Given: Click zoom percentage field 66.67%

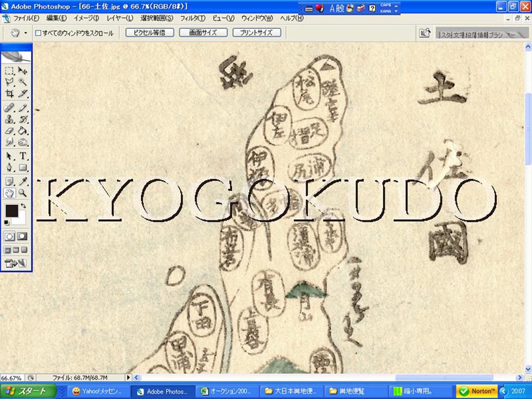Looking at the screenshot, I should click(13, 378).
